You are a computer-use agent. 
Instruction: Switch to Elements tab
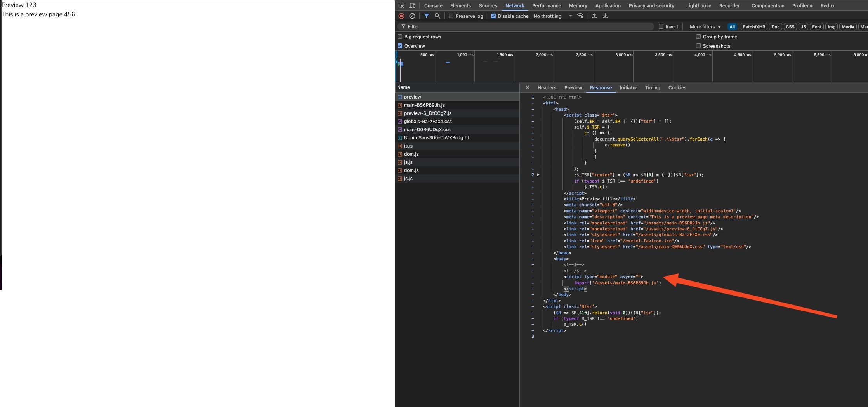(460, 5)
